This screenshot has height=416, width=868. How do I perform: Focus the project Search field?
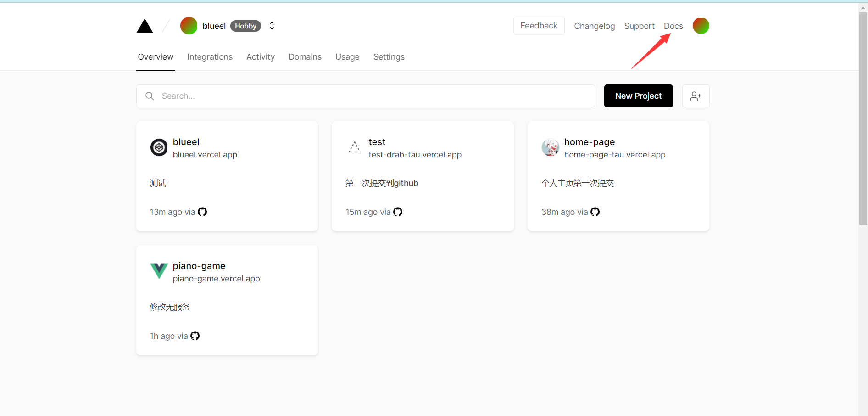366,96
